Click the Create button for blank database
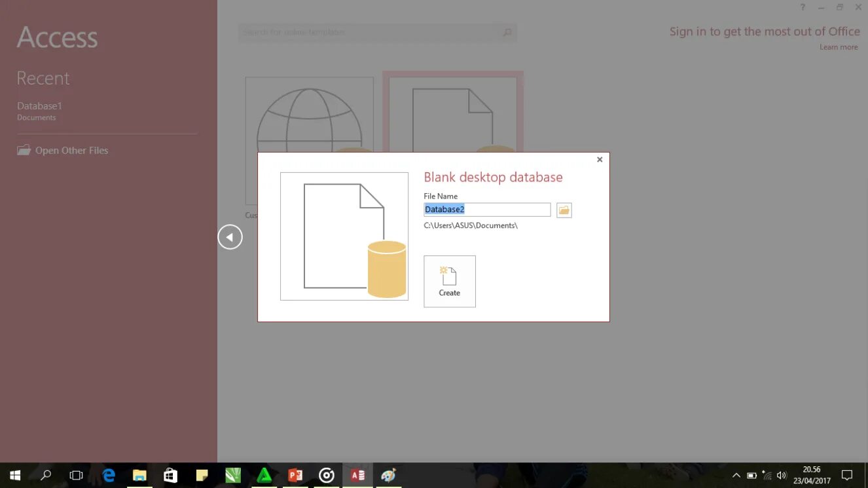Viewport: 868px width, 488px height. 450,281
